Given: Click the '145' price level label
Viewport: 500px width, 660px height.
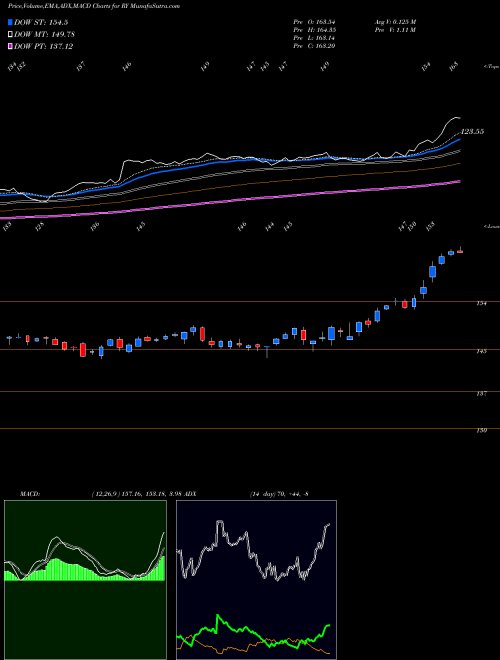Looking at the screenshot, I should pos(482,351).
